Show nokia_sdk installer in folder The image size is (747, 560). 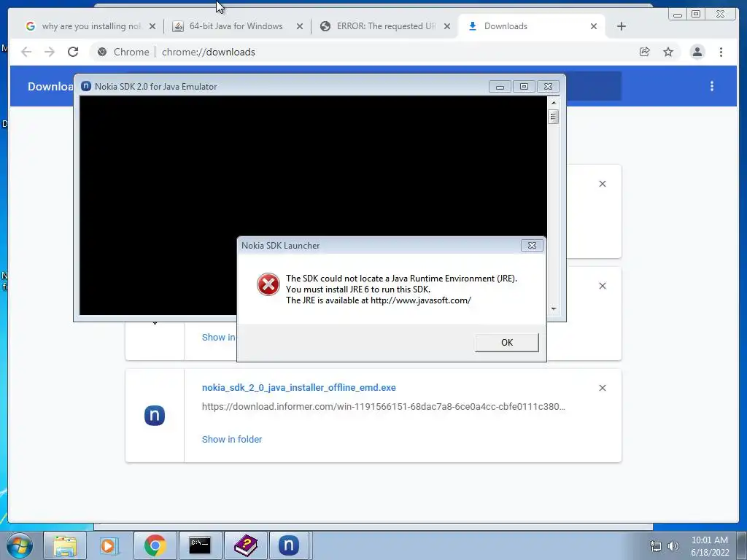pyautogui.click(x=232, y=440)
